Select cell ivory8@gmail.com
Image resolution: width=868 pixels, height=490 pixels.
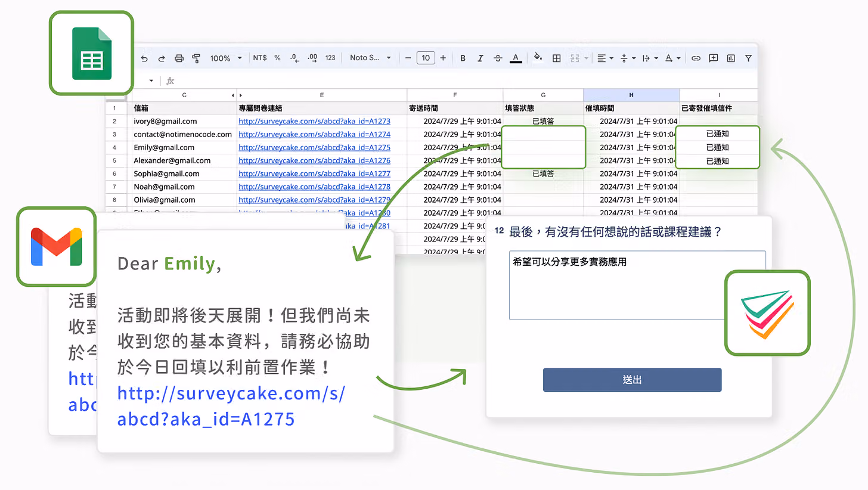coord(184,121)
